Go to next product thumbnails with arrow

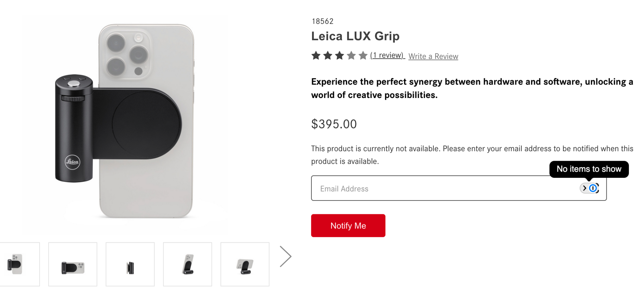[x=285, y=256]
